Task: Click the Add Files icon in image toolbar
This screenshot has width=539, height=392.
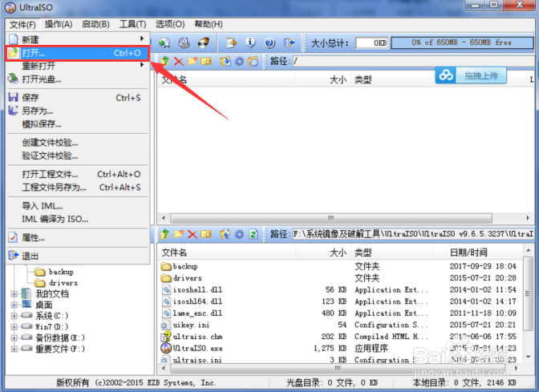Action: click(x=225, y=61)
